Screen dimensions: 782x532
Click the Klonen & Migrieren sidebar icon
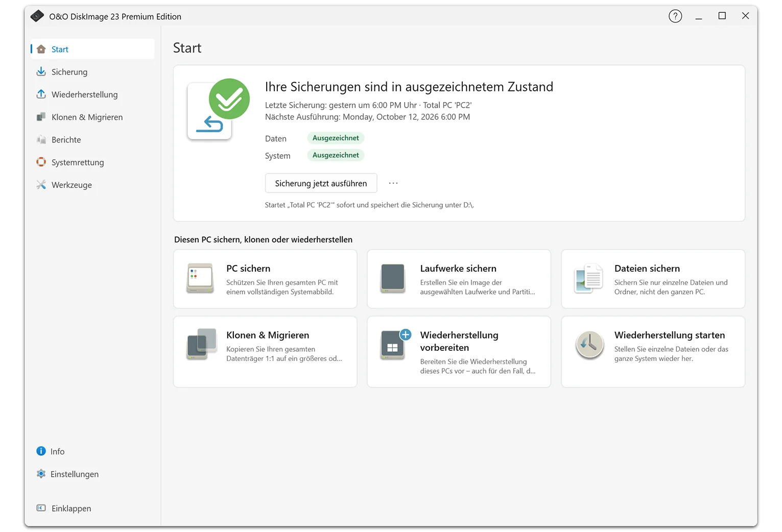(x=41, y=117)
